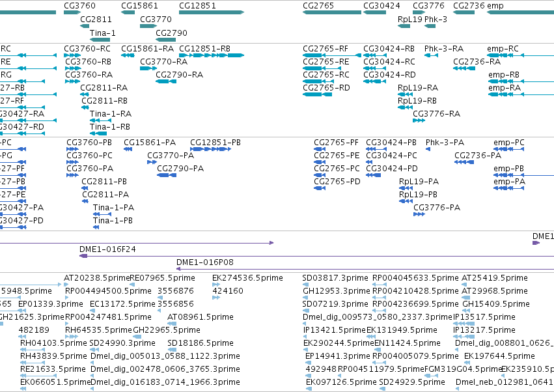Select the Tina-1 gene label
The image size is (554, 392).
102,33
